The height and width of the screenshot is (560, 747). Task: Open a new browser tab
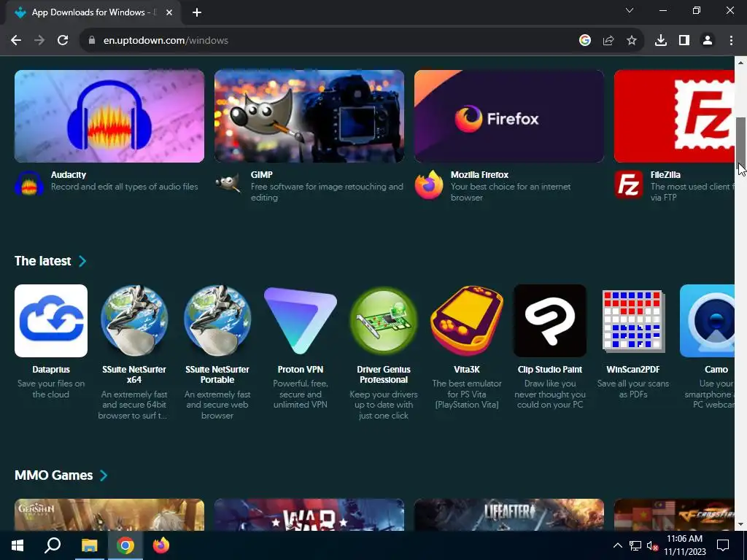click(x=197, y=12)
